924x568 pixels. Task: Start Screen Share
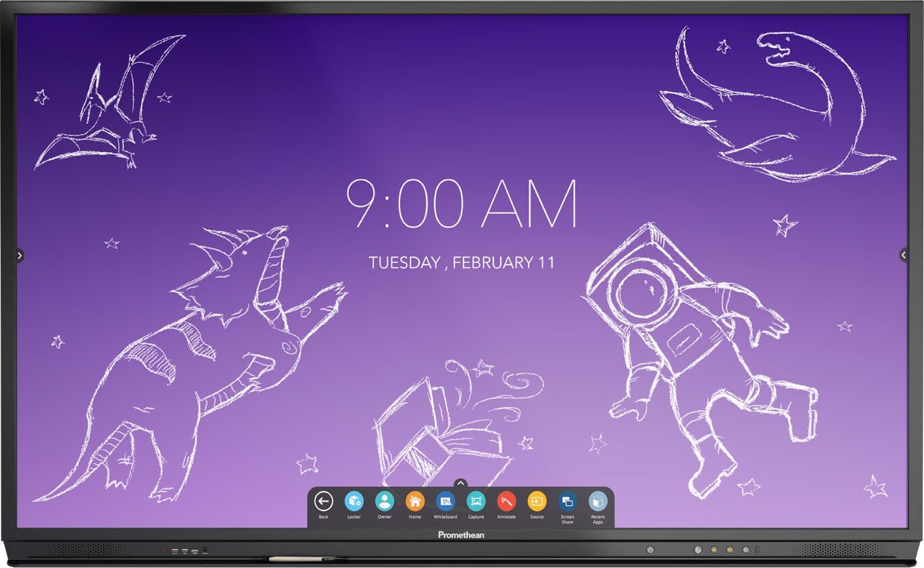[567, 502]
